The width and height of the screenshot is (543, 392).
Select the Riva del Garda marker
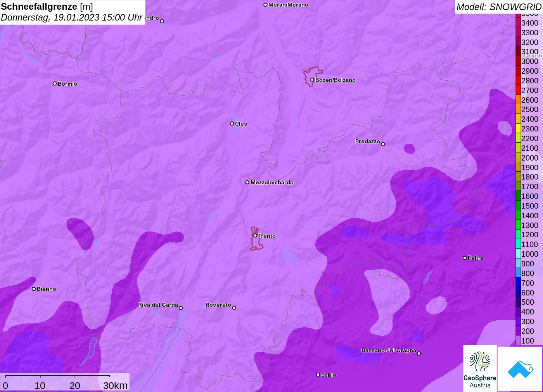tap(181, 308)
